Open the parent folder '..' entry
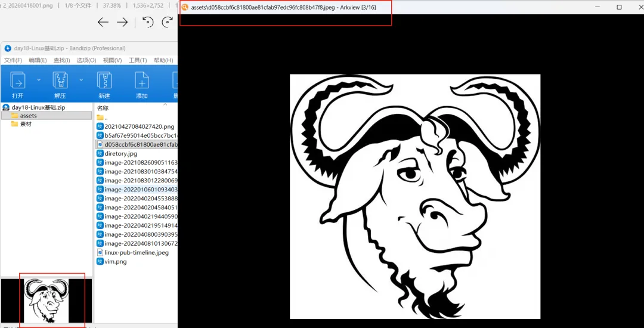Screen dimensions: 644x328 106,118
